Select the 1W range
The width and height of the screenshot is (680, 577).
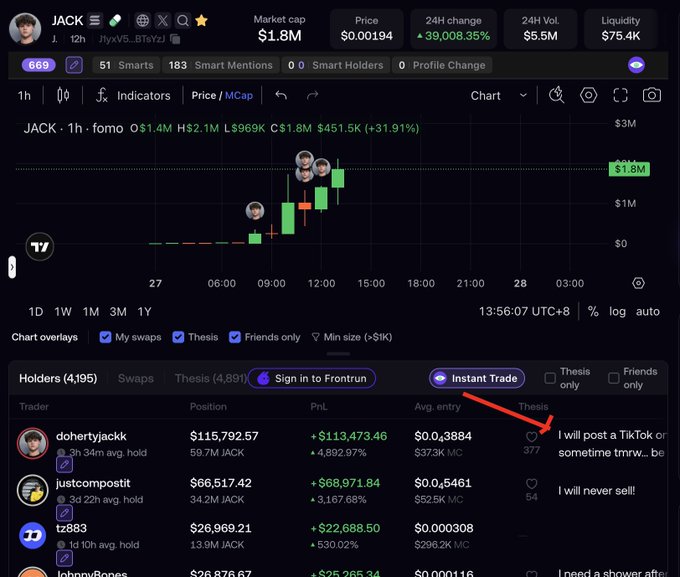(63, 311)
